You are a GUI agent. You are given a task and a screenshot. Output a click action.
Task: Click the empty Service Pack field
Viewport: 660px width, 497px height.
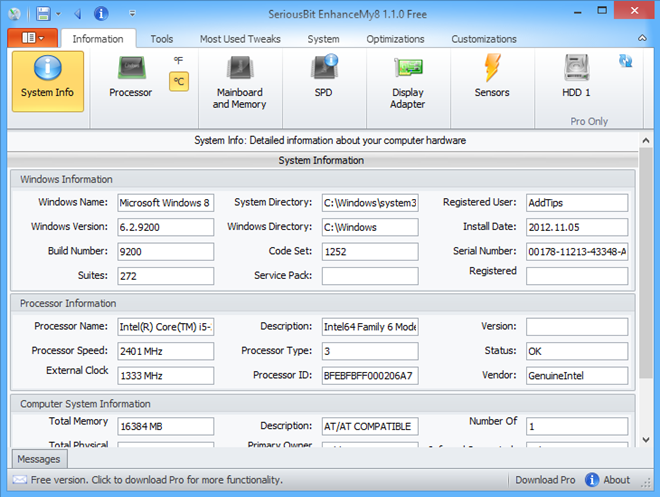(x=370, y=276)
